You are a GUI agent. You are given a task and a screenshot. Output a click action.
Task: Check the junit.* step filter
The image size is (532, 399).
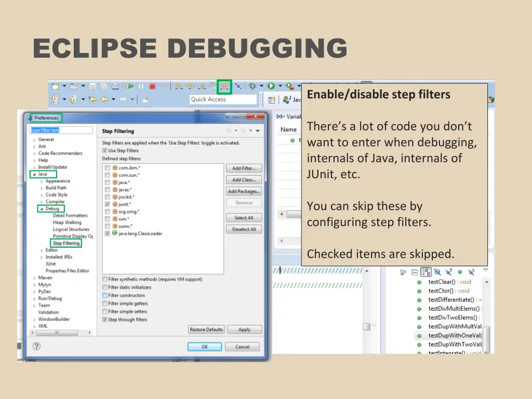pyautogui.click(x=108, y=204)
